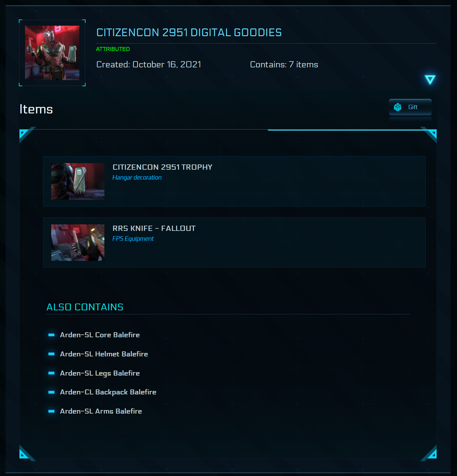Click the bullet icon beside Arden-SL Arms Balefire

(x=52, y=411)
